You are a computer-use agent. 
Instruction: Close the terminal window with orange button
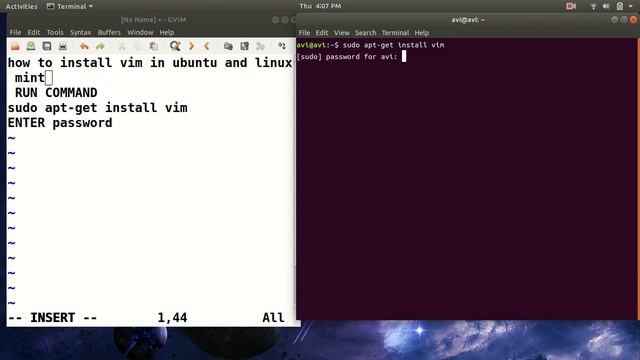coord(633,20)
